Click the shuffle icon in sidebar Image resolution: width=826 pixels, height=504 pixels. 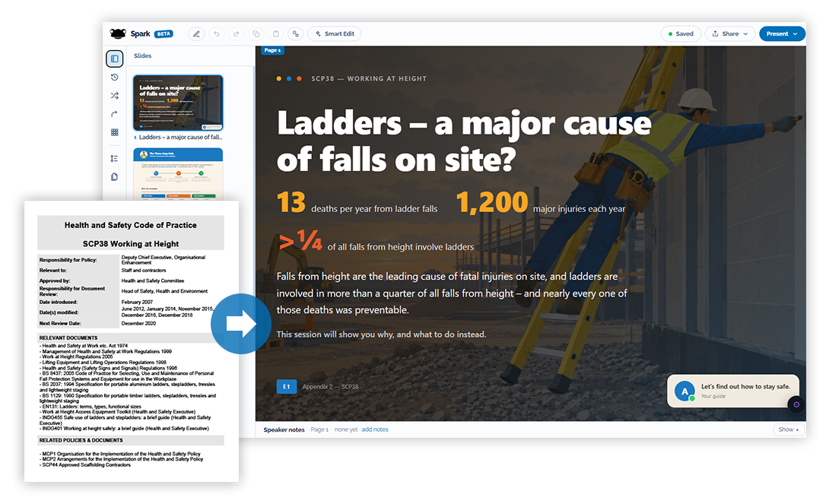click(114, 95)
